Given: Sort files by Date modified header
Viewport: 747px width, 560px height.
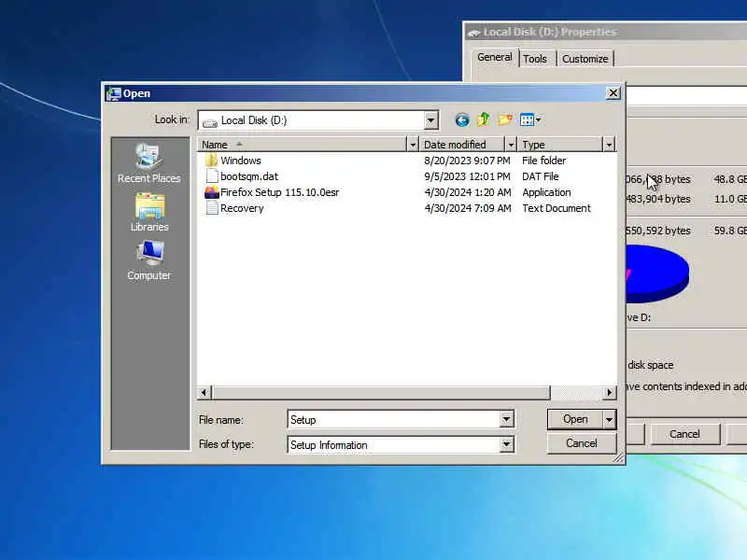Looking at the screenshot, I should [x=462, y=145].
